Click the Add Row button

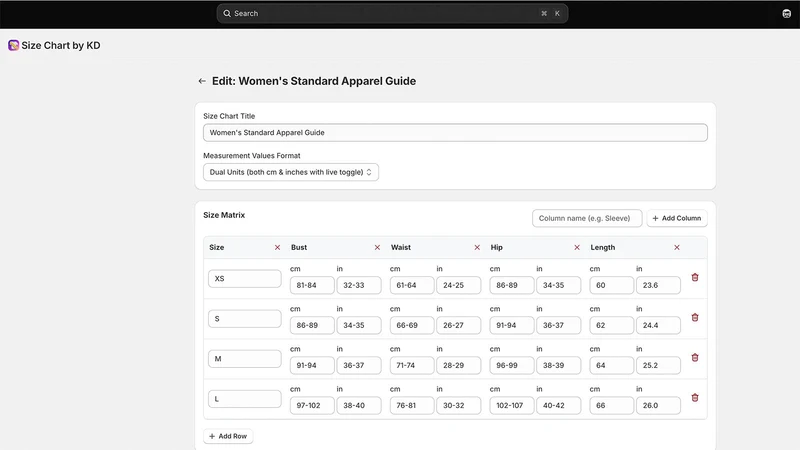coord(228,436)
